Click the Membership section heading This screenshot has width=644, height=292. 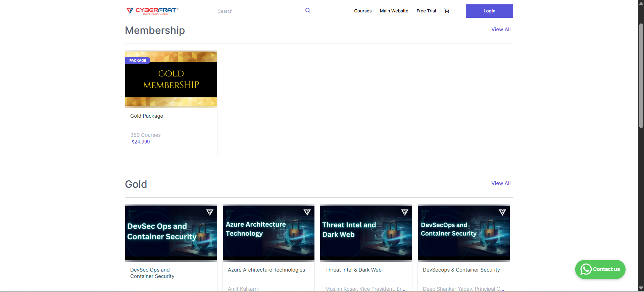(x=155, y=31)
